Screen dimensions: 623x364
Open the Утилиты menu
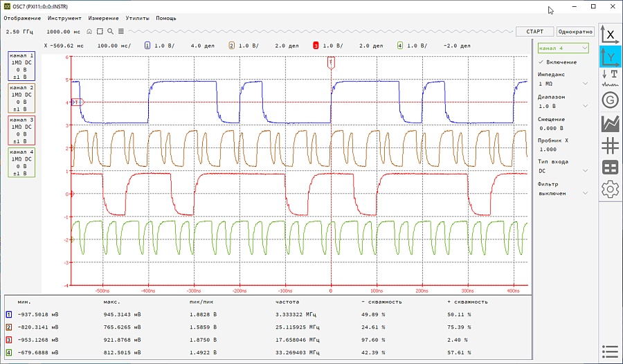point(137,18)
